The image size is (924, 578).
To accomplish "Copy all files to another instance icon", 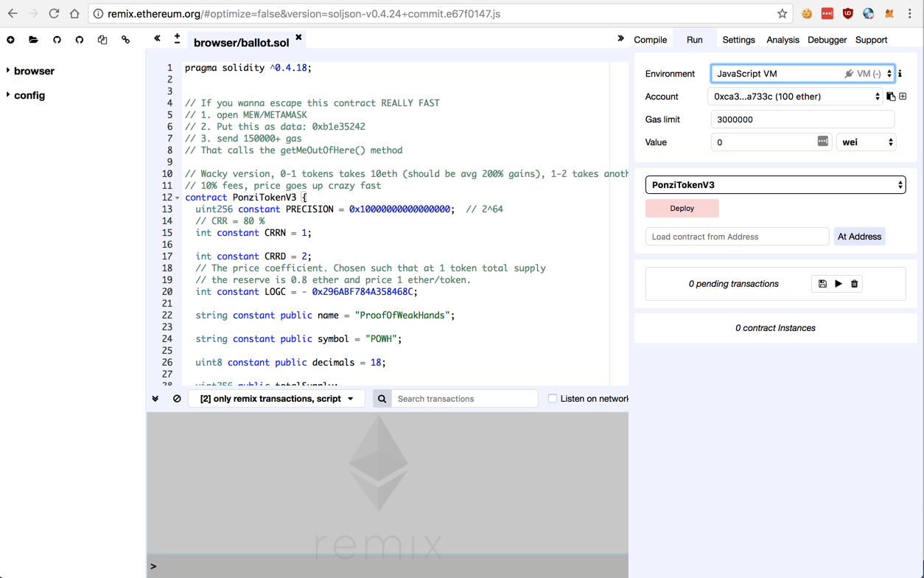I will click(102, 40).
